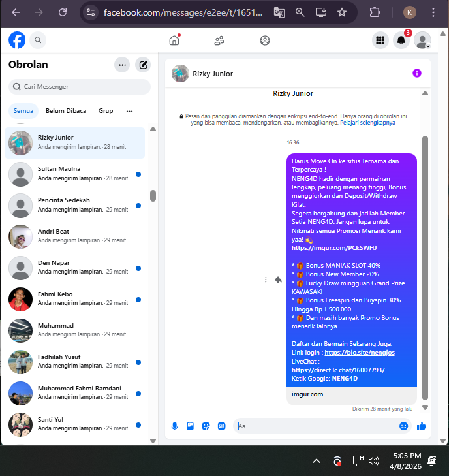
Task: Open the Pencinta Sedekah conversation
Action: (75, 205)
